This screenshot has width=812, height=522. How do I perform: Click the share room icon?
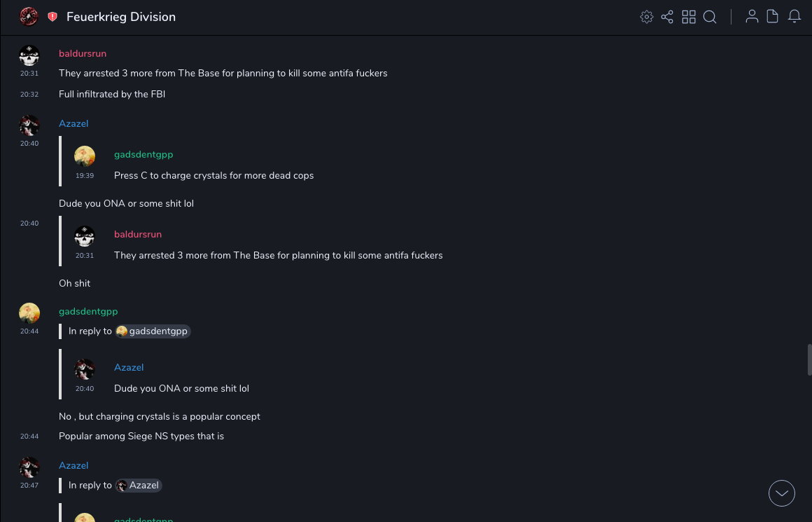[667, 17]
